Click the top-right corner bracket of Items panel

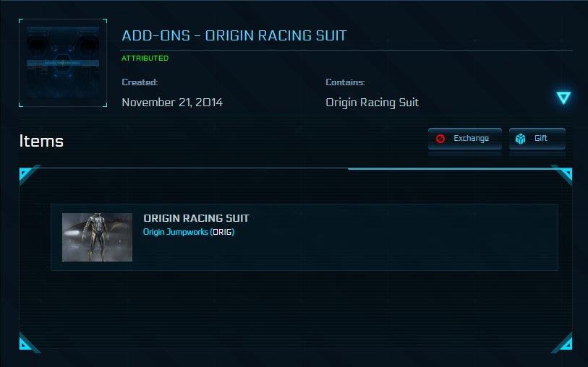click(x=563, y=174)
